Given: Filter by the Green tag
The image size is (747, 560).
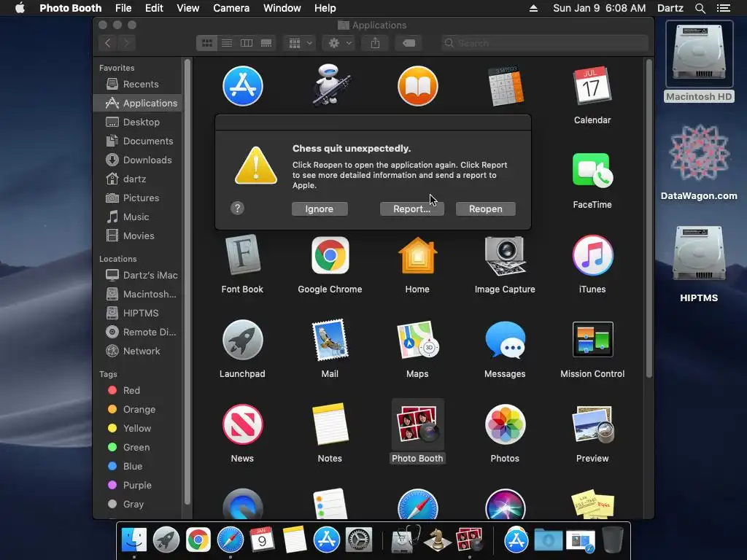Looking at the screenshot, I should pos(137,447).
